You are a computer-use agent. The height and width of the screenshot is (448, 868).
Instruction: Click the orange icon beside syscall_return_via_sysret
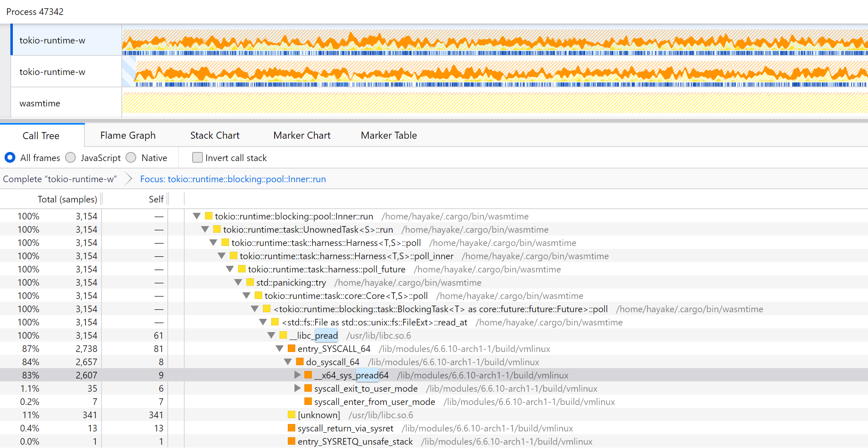point(292,428)
